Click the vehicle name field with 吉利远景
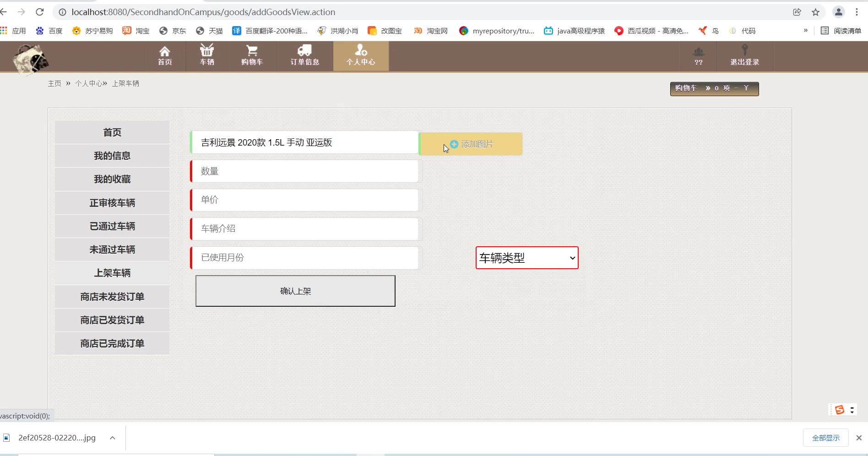Viewport: 868px width, 456px height. click(x=304, y=142)
